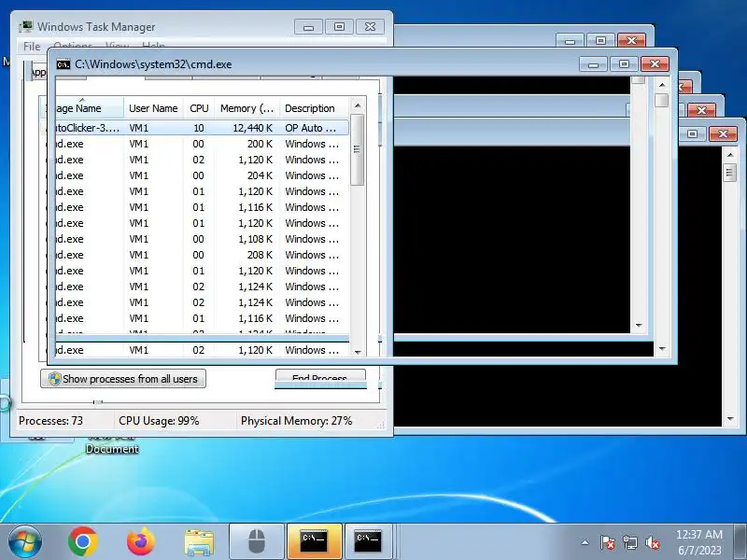
Task: Select the process row using 208 K
Action: [195, 255]
